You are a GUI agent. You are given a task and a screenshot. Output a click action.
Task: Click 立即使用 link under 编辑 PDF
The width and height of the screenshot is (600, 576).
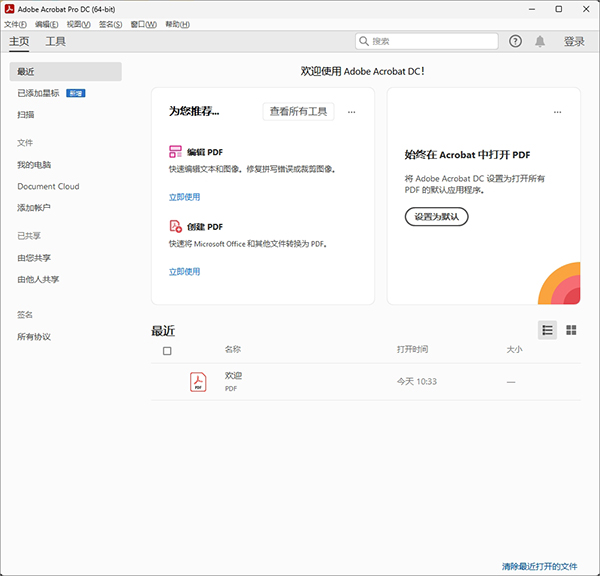click(184, 197)
